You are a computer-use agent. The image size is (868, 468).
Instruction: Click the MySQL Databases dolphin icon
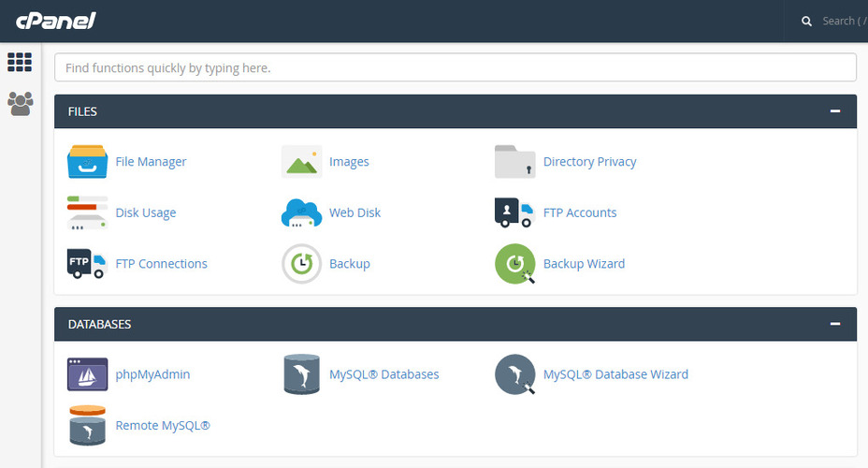[x=301, y=374]
